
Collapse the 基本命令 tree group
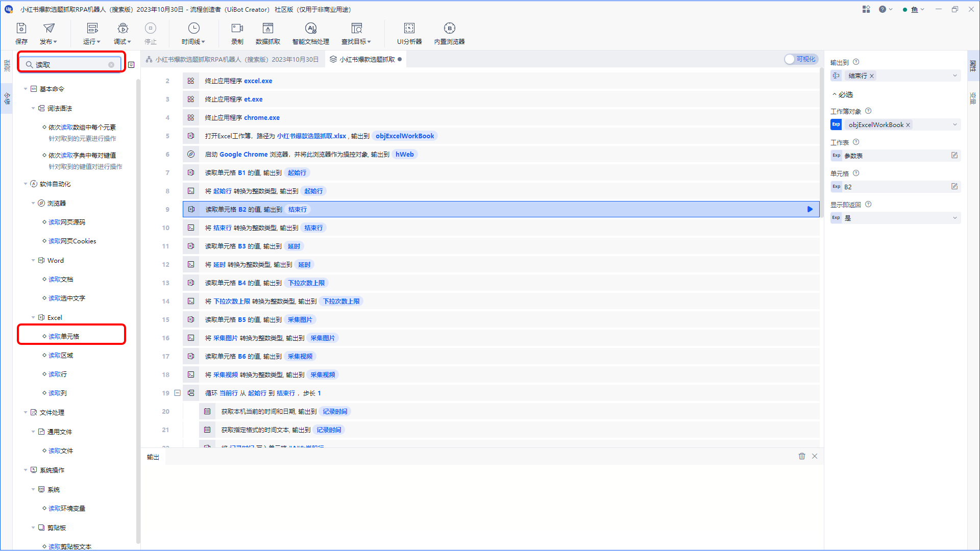coord(26,89)
